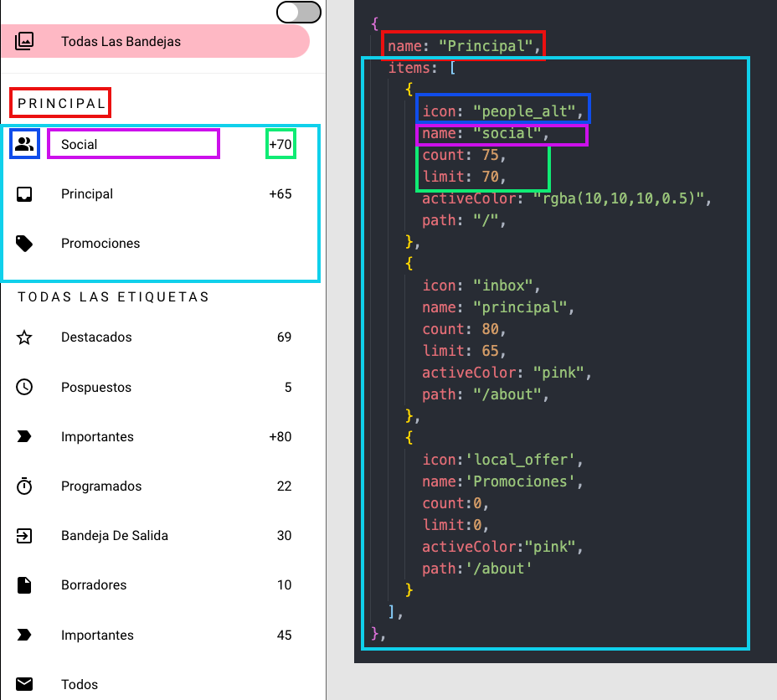Viewport: 777px width, 700px height.
Task: Open the Promociones category
Action: coord(100,243)
